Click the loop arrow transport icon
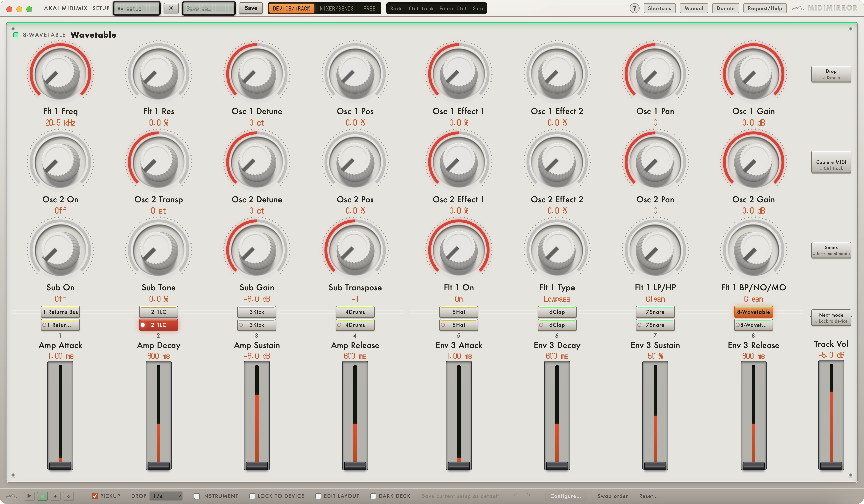This screenshot has width=864, height=504. pyautogui.click(x=68, y=496)
